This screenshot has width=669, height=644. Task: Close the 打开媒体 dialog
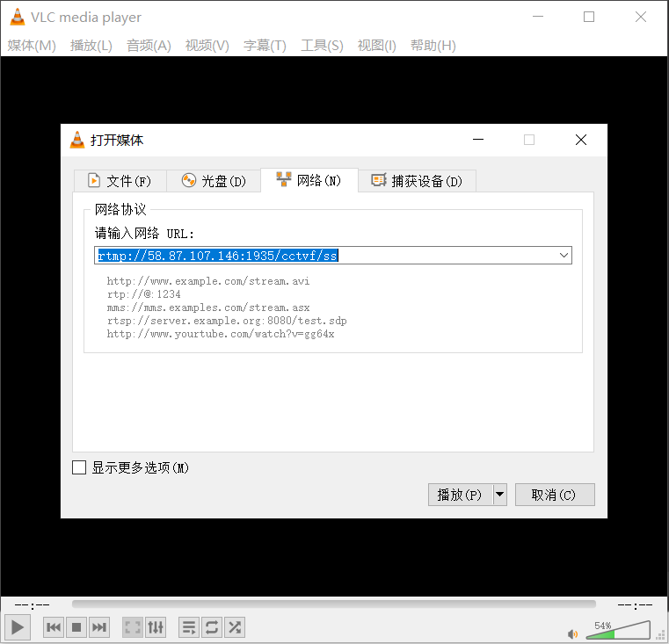pos(581,140)
